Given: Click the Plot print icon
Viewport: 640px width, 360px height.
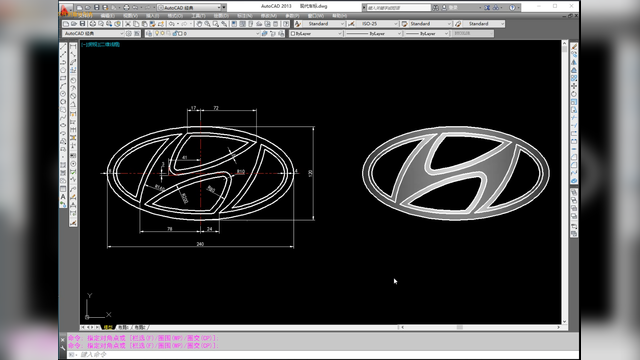Looking at the screenshot, I should click(93, 24).
